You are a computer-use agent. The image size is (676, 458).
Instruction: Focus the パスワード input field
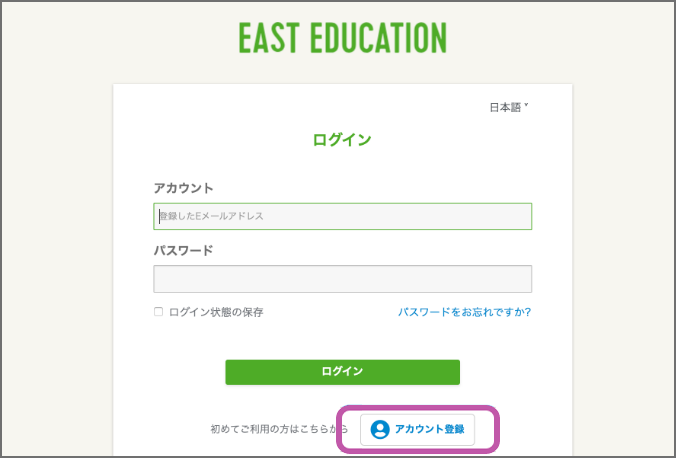[343, 279]
